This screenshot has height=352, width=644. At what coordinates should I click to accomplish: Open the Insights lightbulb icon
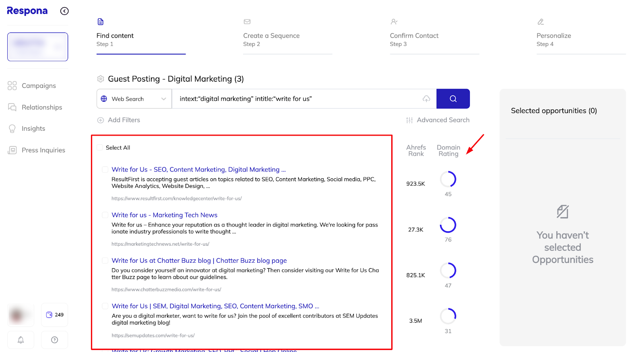point(12,129)
